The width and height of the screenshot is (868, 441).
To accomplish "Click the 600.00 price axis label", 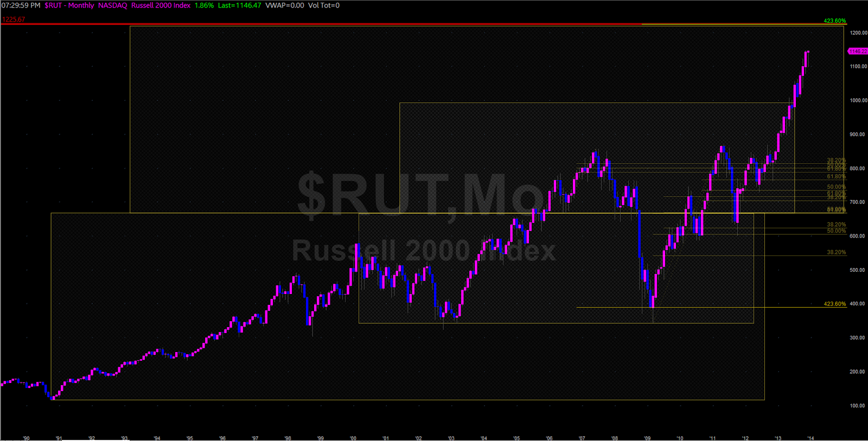I will point(858,236).
